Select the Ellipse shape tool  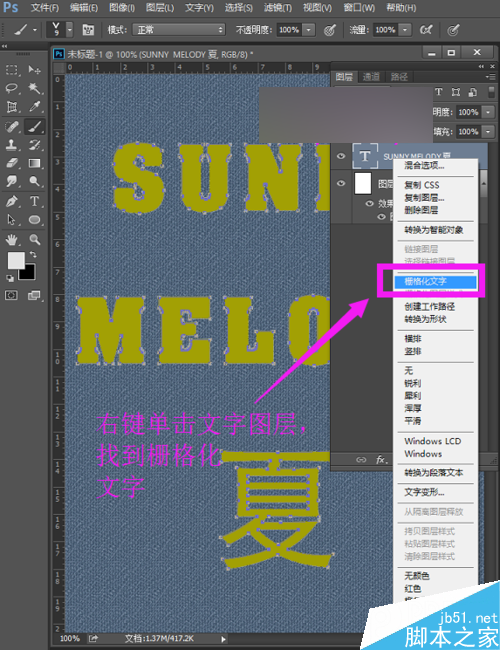point(34,219)
